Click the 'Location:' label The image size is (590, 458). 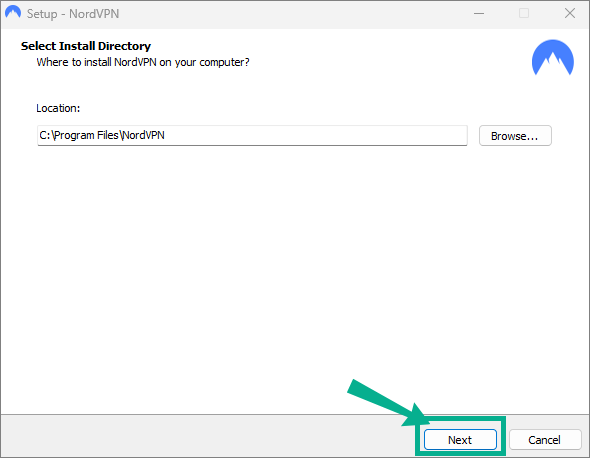pos(58,108)
